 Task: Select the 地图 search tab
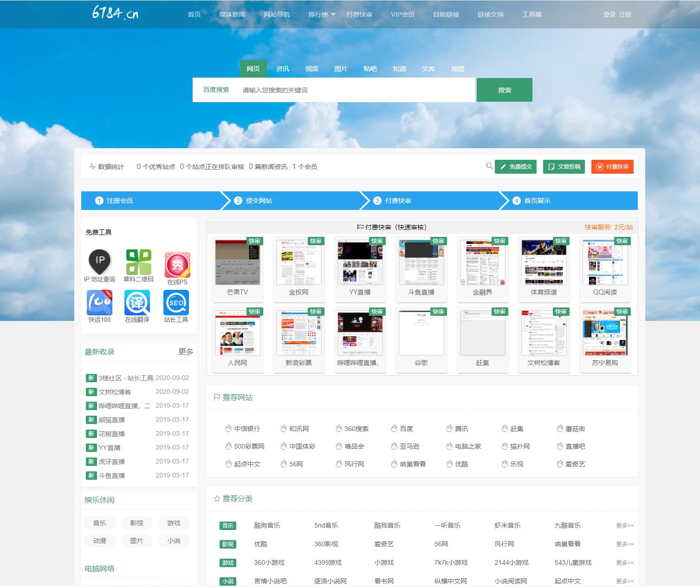[458, 69]
